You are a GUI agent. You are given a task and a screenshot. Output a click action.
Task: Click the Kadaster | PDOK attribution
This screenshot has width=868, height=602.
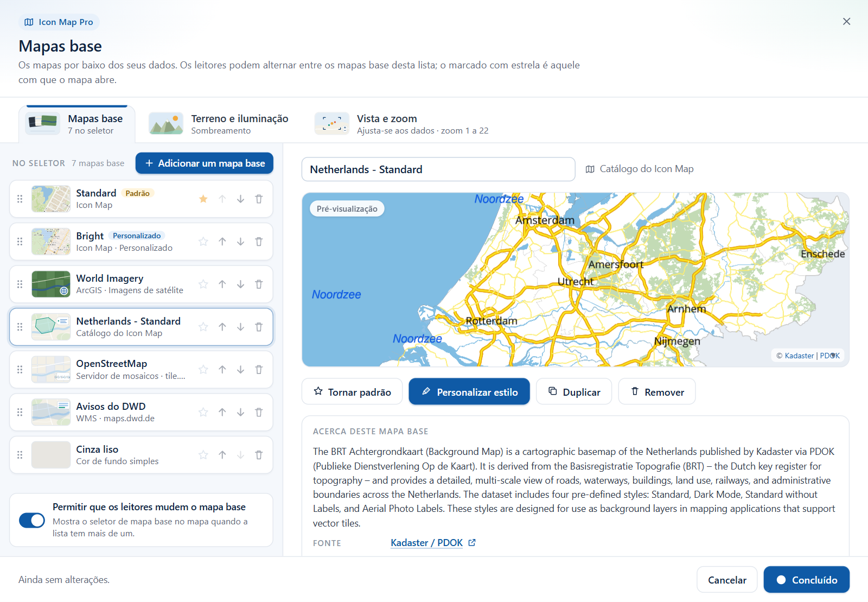(808, 356)
